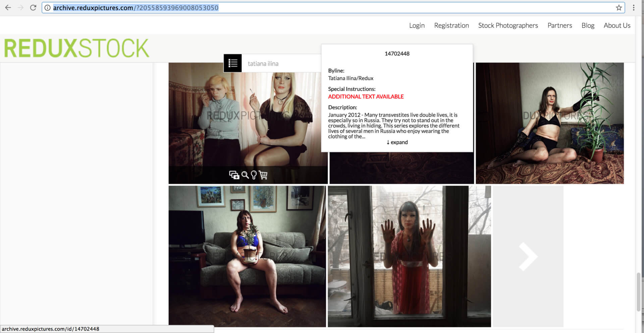644x333 pixels.
Task: Bookmark page with star icon
Action: [x=619, y=8]
